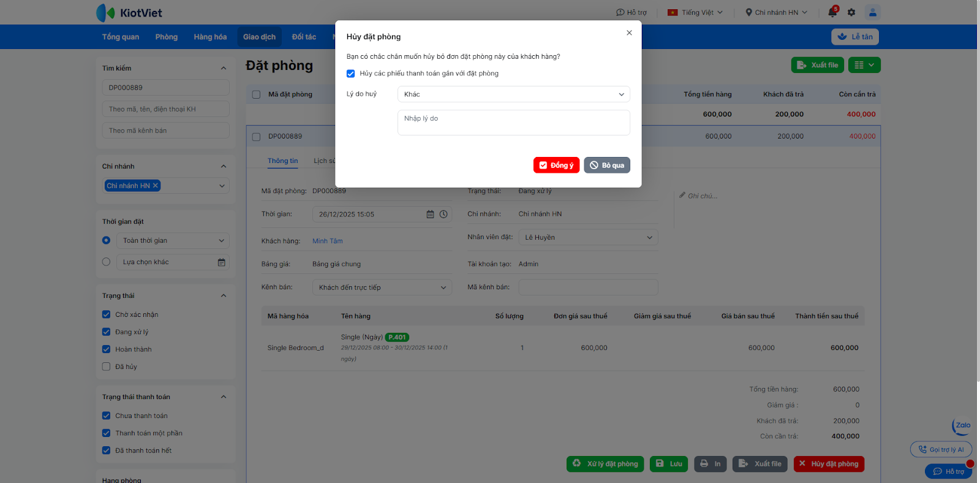Open the Lễ tân reception button

click(855, 37)
